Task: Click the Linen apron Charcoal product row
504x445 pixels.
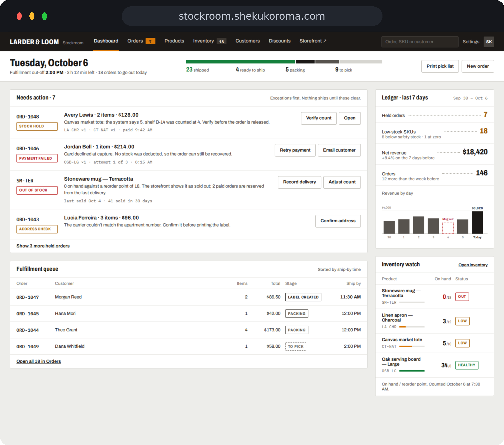Action: (x=434, y=321)
